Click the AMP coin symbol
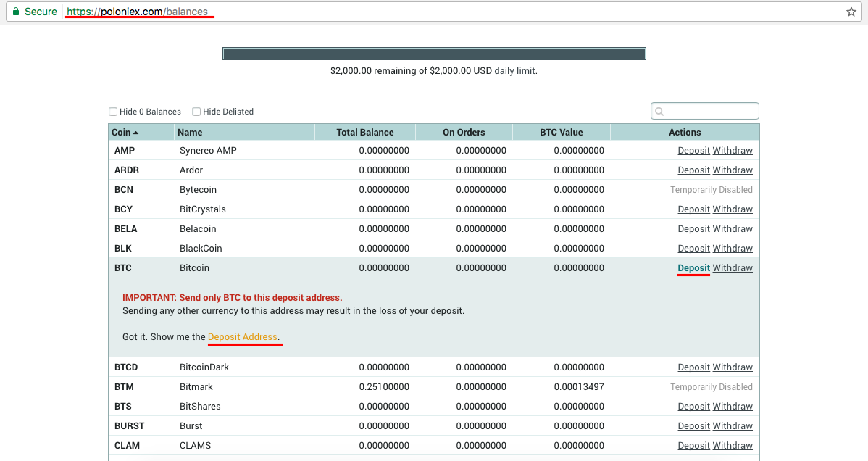The image size is (868, 461). click(x=125, y=151)
